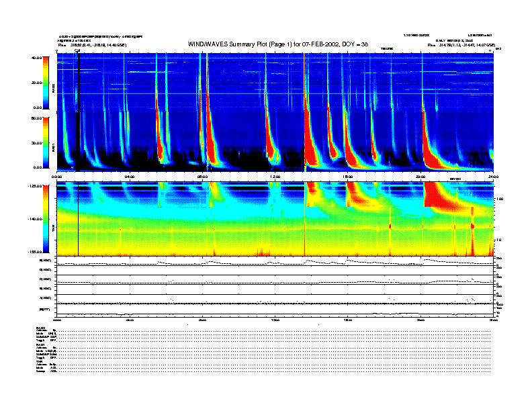Select the -155.00 label on TNR scale
This screenshot has height=411, width=532.
(x=35, y=252)
